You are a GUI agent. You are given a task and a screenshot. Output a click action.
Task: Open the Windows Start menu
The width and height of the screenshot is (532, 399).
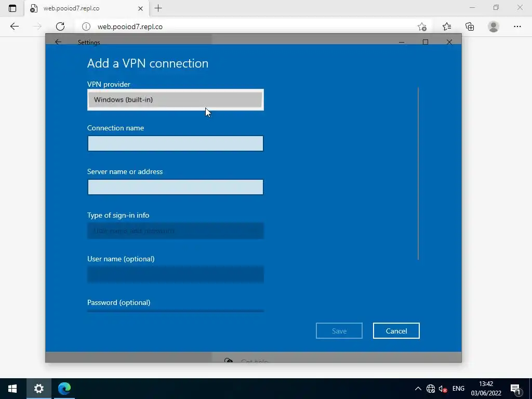[x=12, y=389]
